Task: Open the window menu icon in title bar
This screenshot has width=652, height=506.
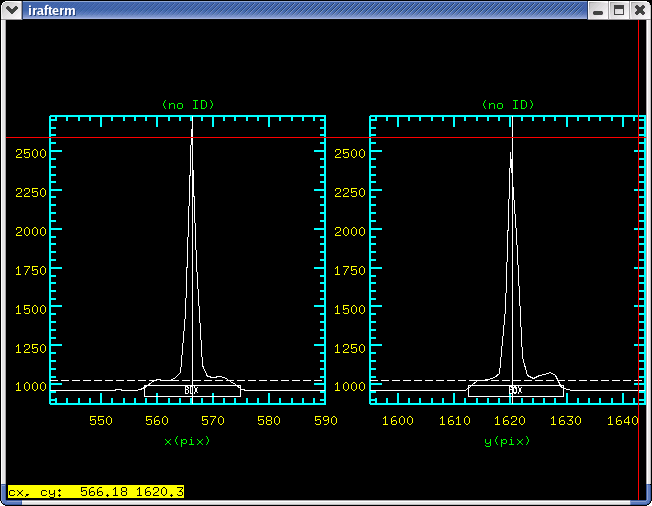Action: pyautogui.click(x=12, y=10)
